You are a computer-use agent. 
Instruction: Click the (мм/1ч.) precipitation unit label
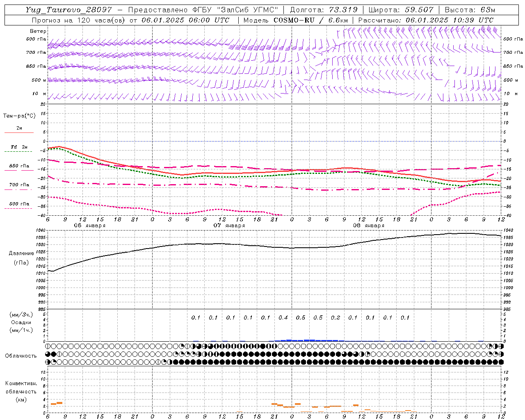[x=21, y=330]
